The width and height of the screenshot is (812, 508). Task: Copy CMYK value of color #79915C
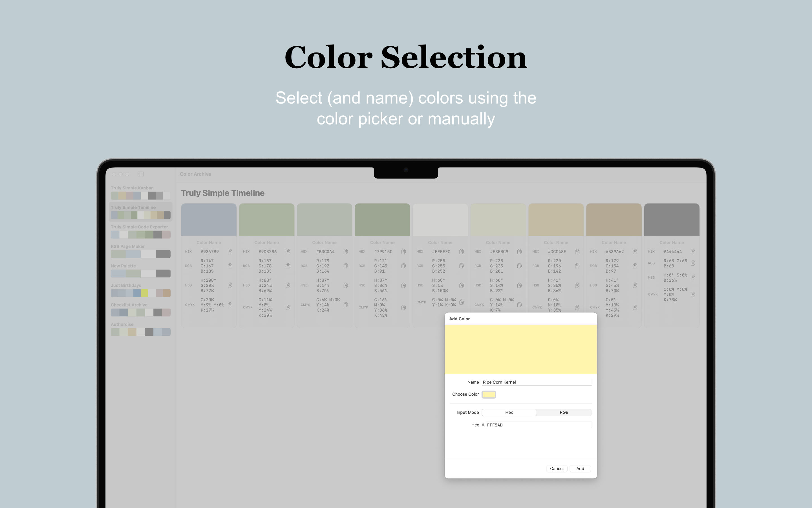(404, 307)
